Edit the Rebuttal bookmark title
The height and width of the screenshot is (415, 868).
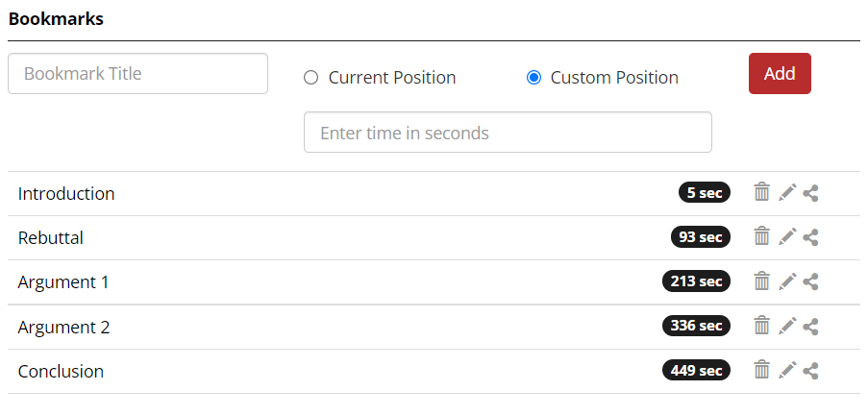pyautogui.click(x=787, y=236)
